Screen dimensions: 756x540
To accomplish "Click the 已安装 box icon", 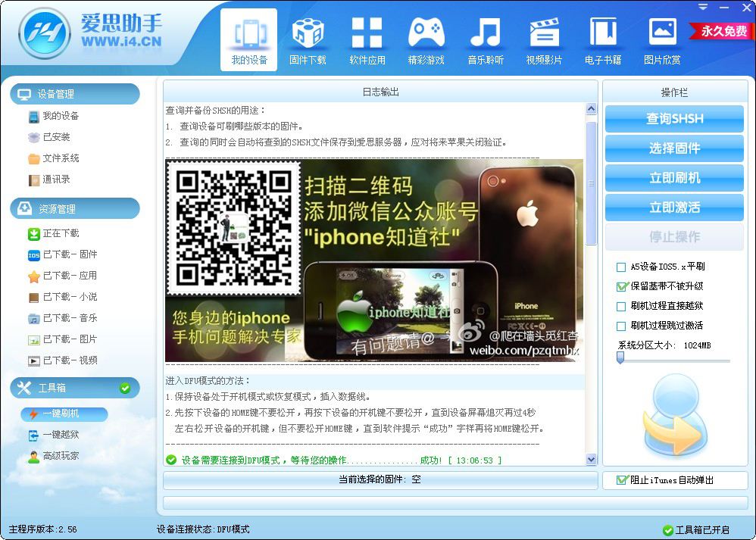I will (34, 137).
